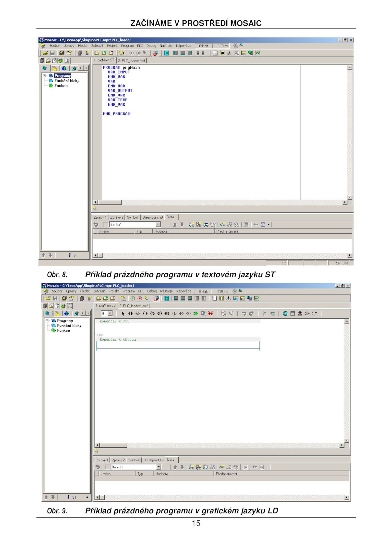392x555 pixels.
Task: Click VAR_OUTPUT line in ST editor
Action: pos(120,90)
